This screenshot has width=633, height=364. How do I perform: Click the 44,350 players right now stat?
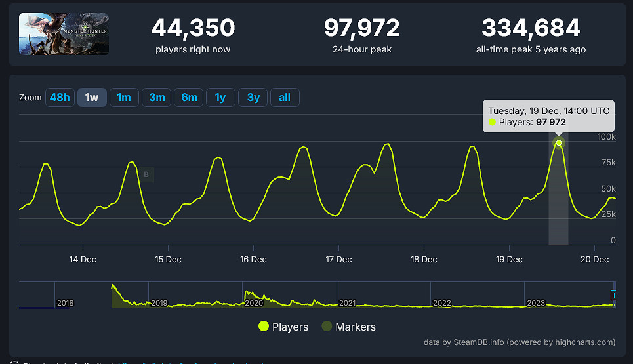click(x=193, y=28)
